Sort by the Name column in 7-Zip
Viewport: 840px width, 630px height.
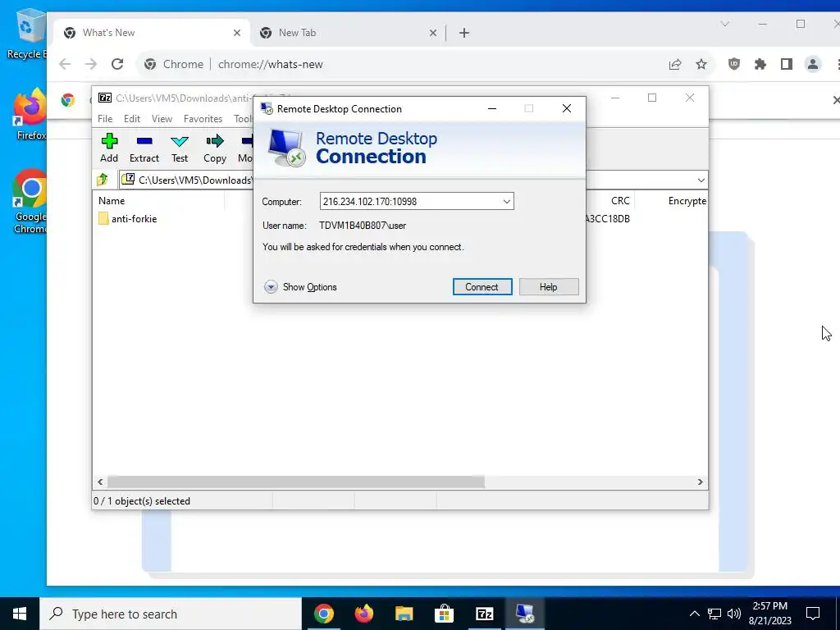click(112, 201)
